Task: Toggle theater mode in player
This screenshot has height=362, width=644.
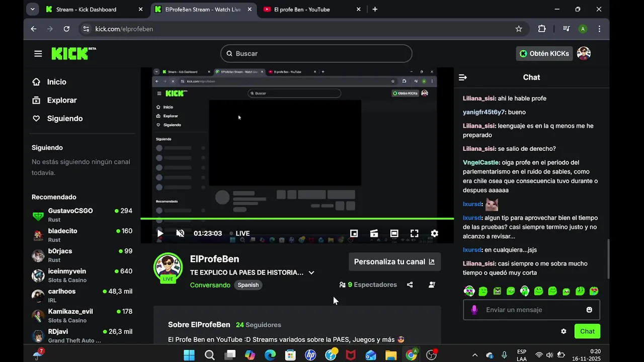Action: (x=394, y=233)
